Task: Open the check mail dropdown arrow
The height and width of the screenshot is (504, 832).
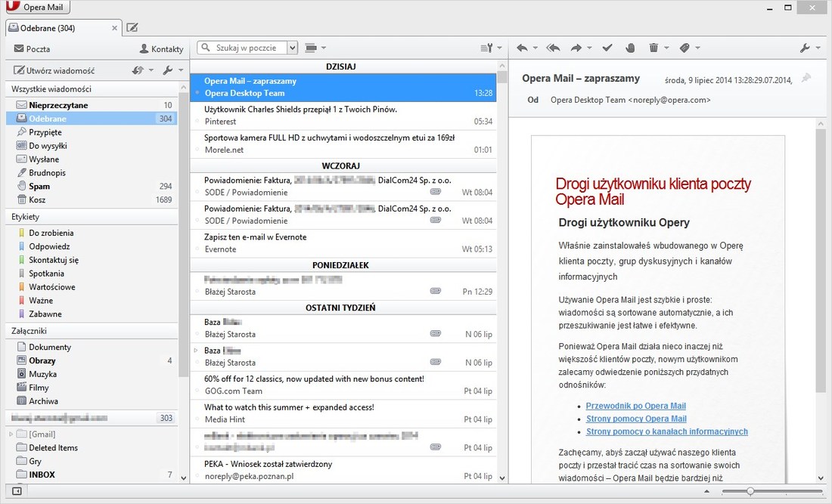Action: click(x=151, y=70)
